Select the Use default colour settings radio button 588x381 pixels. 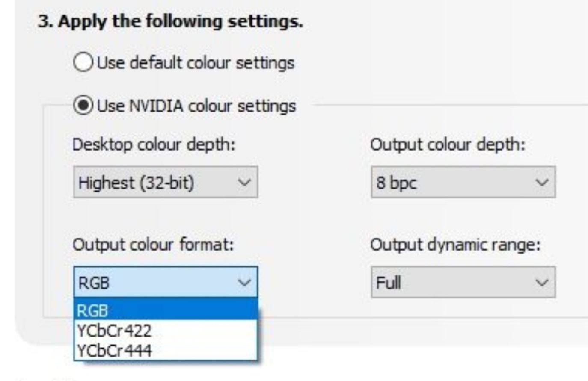83,62
